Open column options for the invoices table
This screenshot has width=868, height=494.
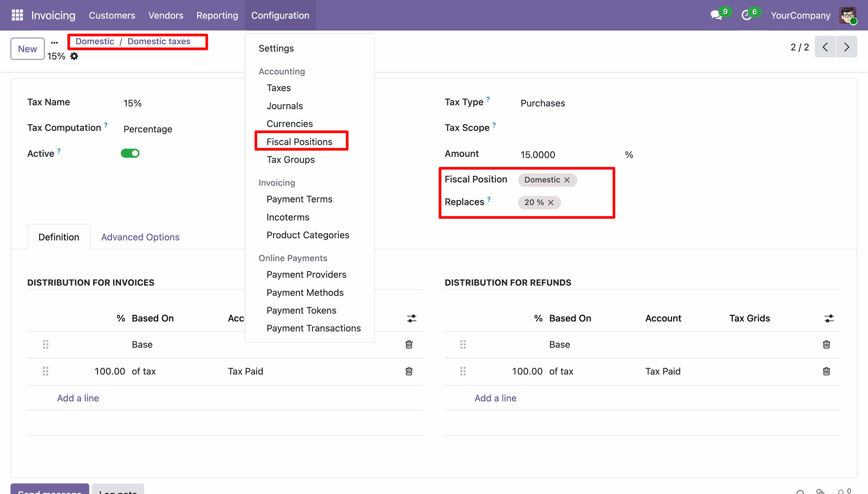411,318
